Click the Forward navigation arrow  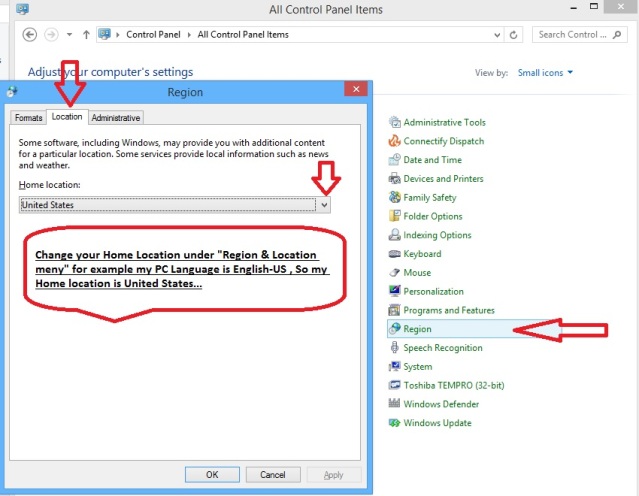[51, 35]
